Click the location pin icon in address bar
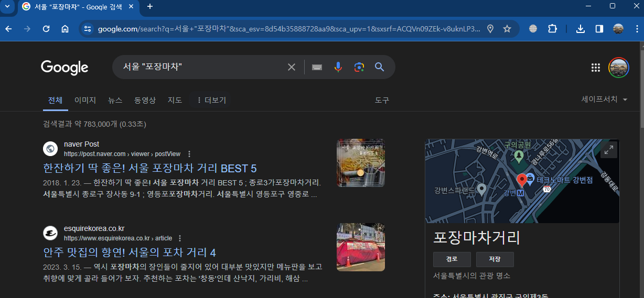The width and height of the screenshot is (644, 298). (x=490, y=29)
